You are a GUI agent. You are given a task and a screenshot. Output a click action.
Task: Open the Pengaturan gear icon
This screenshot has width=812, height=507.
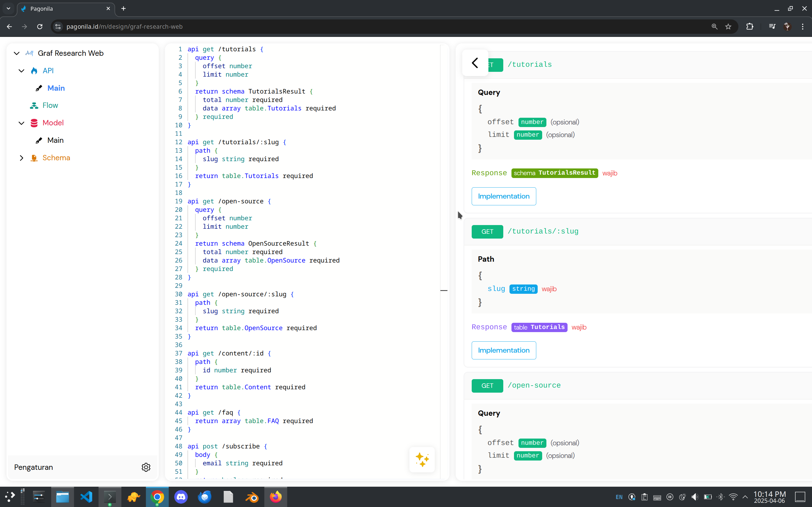click(x=146, y=467)
